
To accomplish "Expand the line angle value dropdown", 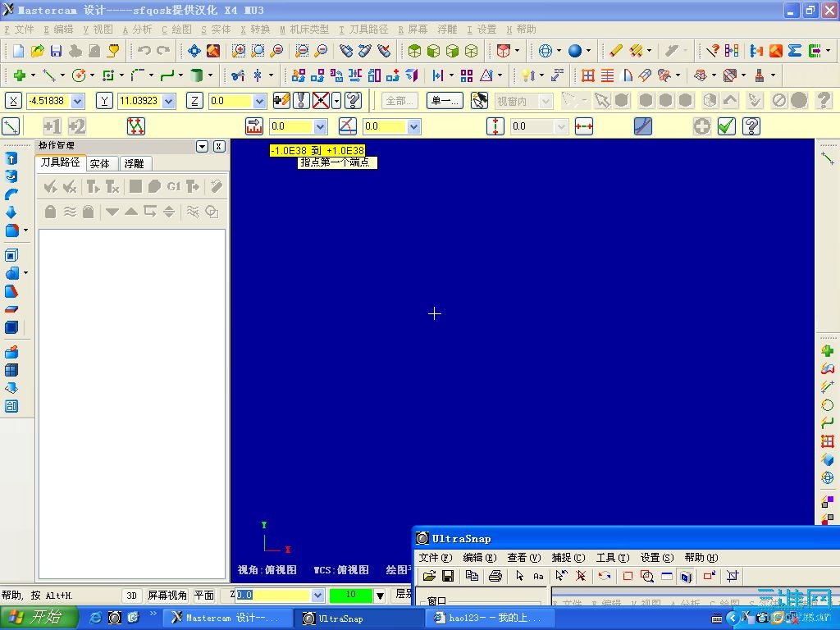I will (x=413, y=126).
